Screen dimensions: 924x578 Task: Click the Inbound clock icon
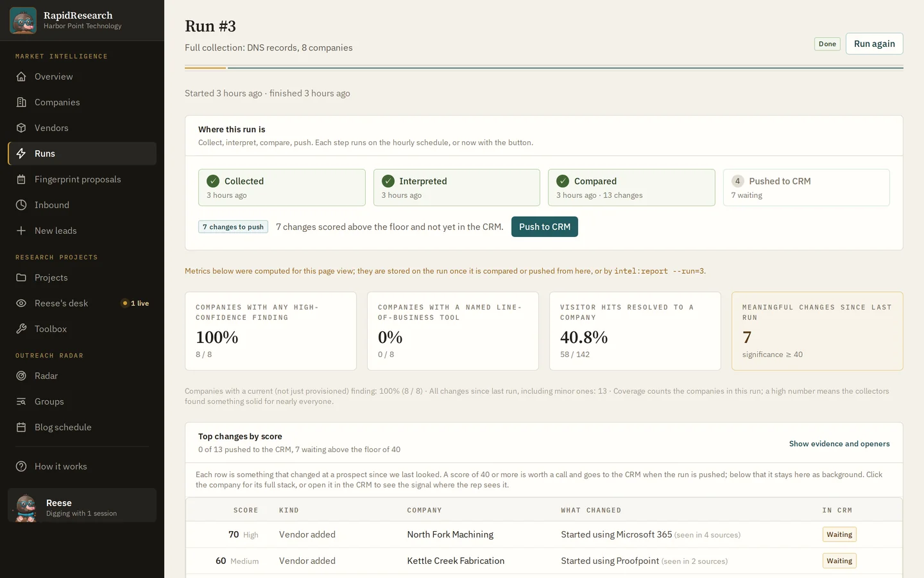click(x=21, y=205)
